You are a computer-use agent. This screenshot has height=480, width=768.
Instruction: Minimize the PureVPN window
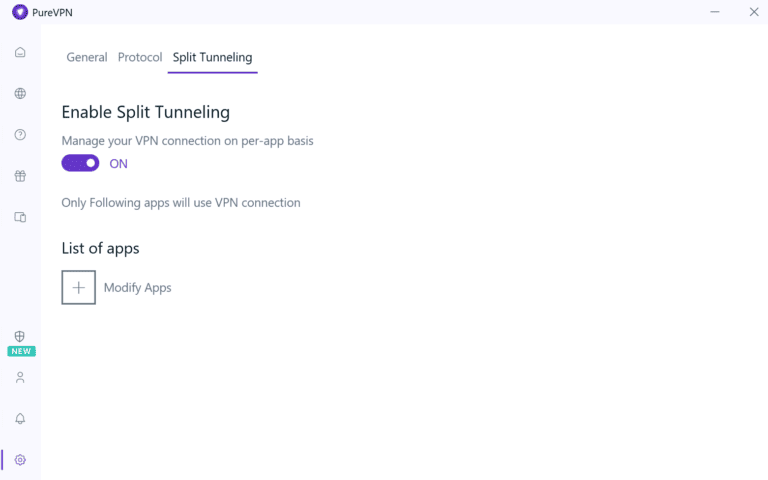pos(715,12)
